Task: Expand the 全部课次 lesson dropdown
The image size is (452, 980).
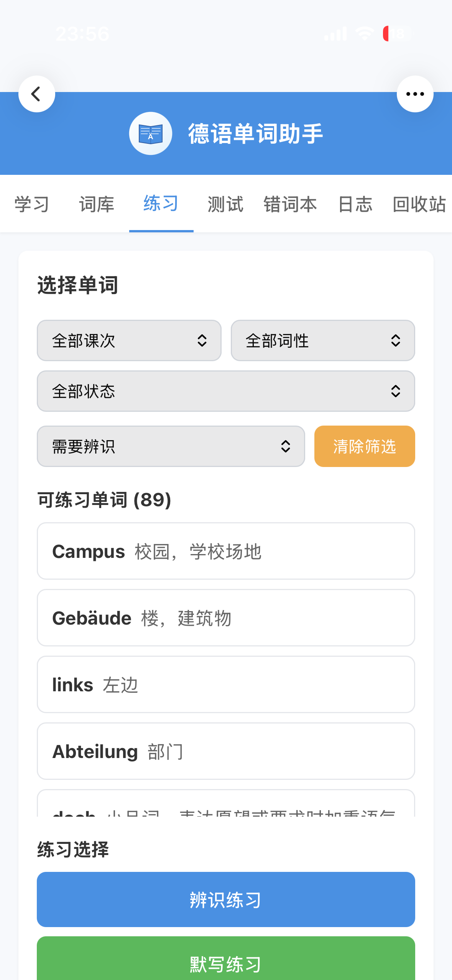Action: click(x=129, y=340)
